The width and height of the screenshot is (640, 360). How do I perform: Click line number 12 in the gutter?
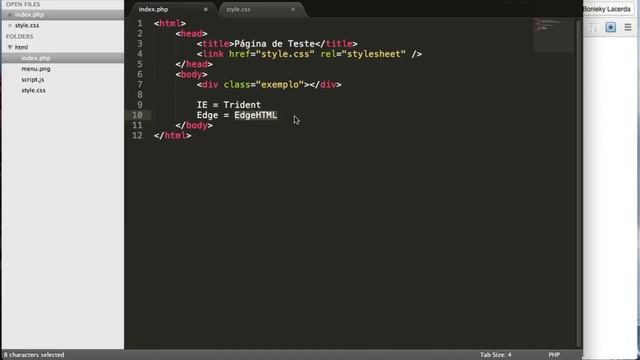pyautogui.click(x=137, y=136)
